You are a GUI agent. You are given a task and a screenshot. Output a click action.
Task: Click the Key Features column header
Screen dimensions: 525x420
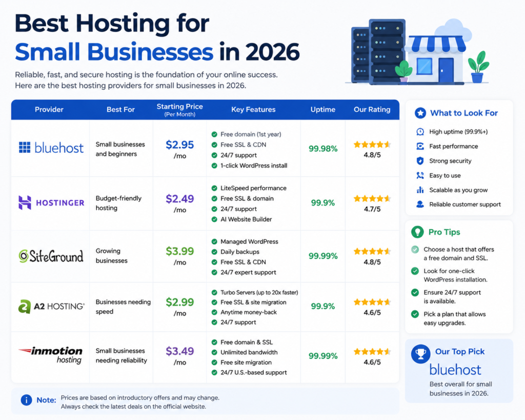pos(253,110)
